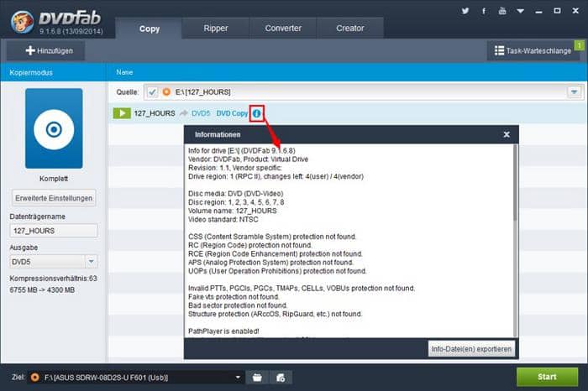Click the Kopiermodus header
The image size is (588, 391).
31,73
